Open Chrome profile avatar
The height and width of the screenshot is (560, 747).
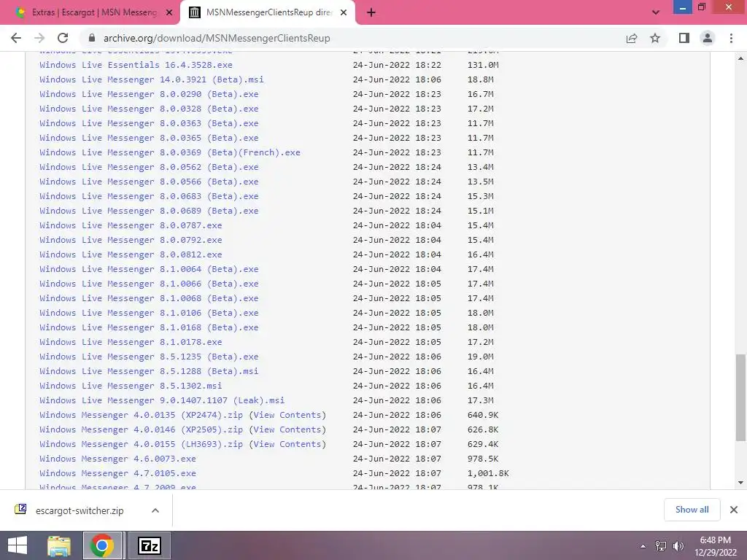708,38
